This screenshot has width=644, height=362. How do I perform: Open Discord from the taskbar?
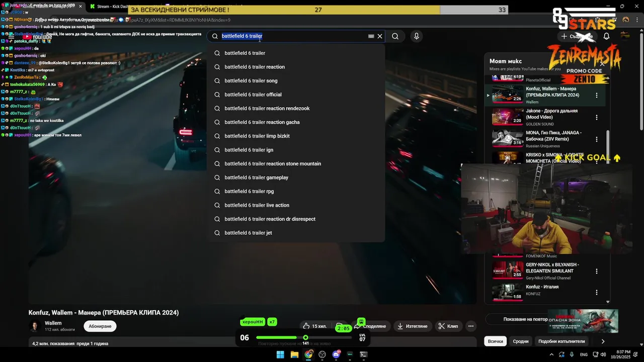(336, 354)
